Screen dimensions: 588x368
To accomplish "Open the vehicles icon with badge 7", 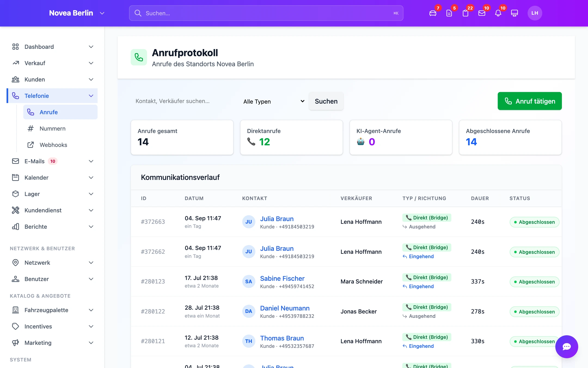I will click(x=433, y=13).
